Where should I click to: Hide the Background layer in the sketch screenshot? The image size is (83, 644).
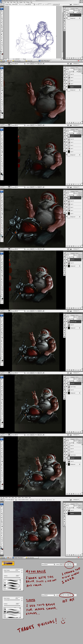[67, 18]
